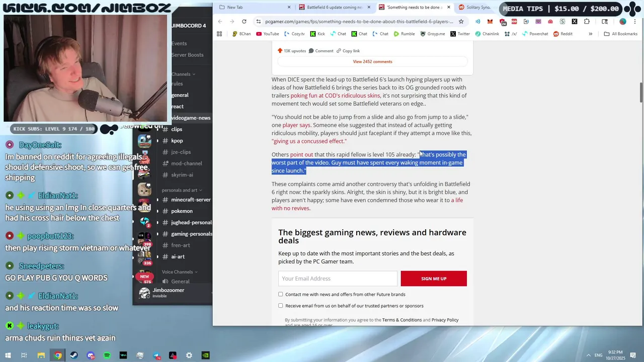Click the page vertical scrollbar thumb
This screenshot has width=644, height=362.
point(641,92)
